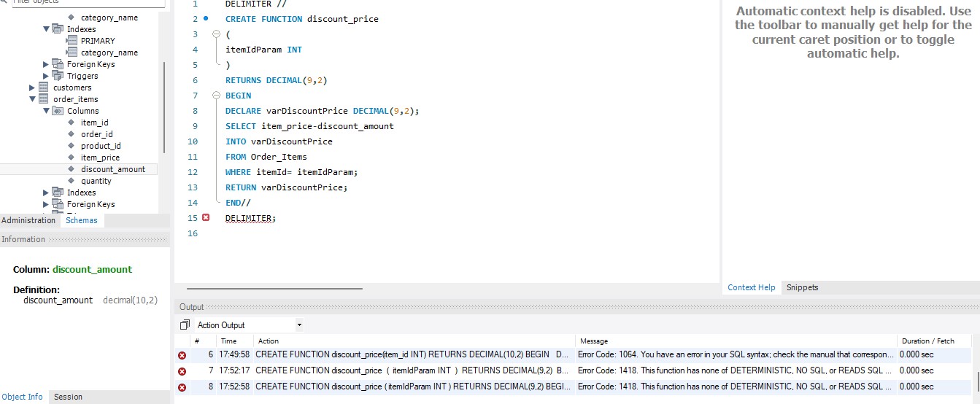The height and width of the screenshot is (404, 980).
Task: Expand the PRIMARY index node
Action: (x=68, y=41)
